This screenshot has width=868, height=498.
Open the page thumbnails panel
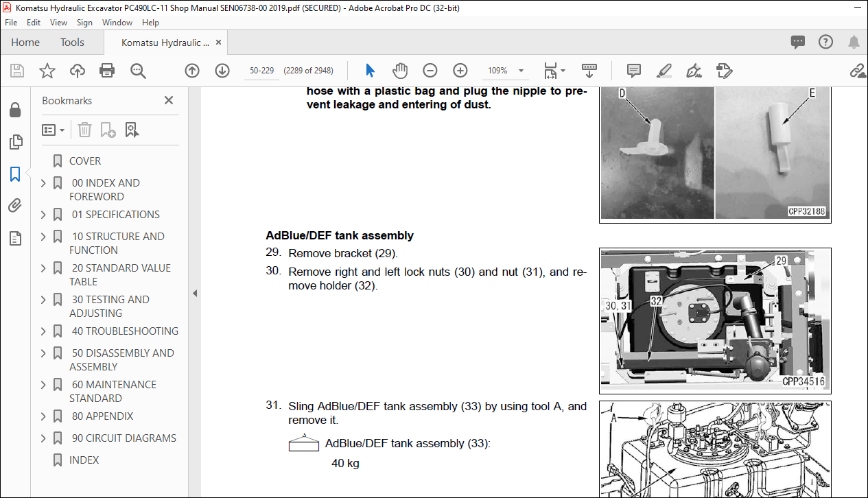coord(15,142)
